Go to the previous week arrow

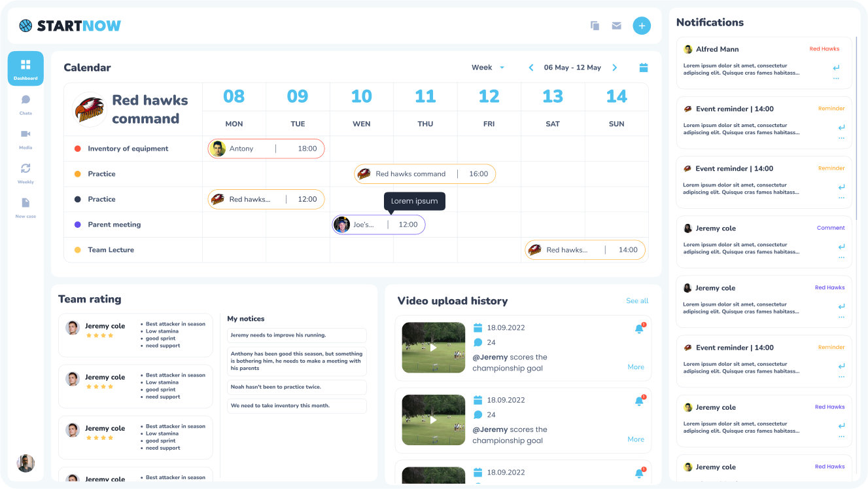[531, 67]
